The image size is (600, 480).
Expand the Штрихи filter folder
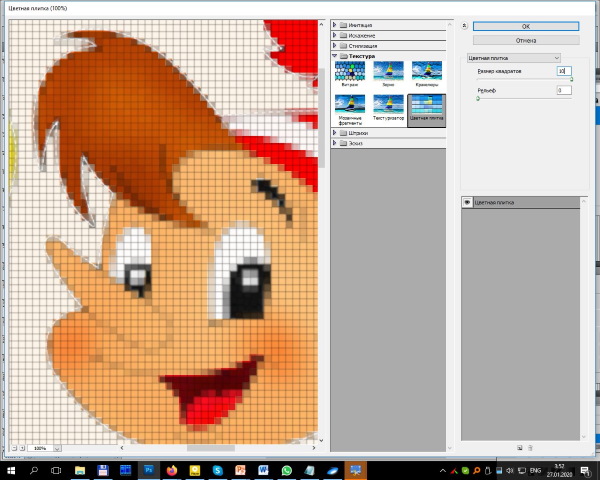(x=334, y=133)
